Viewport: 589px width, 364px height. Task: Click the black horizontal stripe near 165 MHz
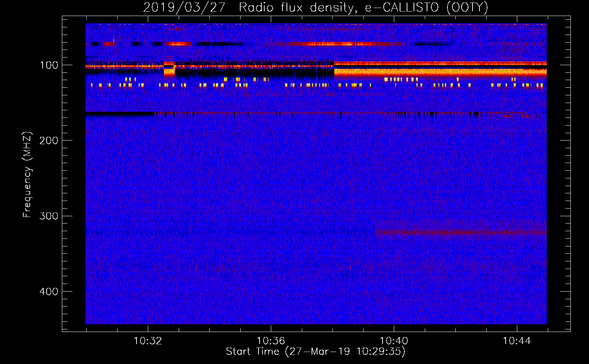(x=120, y=114)
